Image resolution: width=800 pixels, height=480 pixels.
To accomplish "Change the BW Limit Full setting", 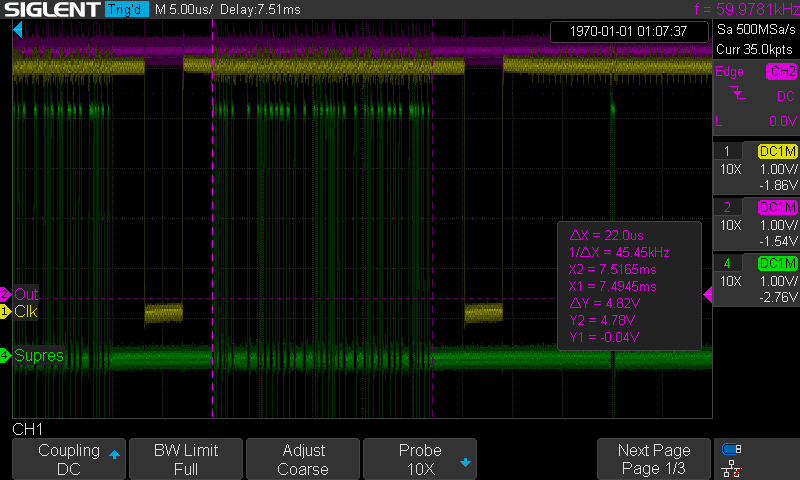I will pyautogui.click(x=185, y=459).
